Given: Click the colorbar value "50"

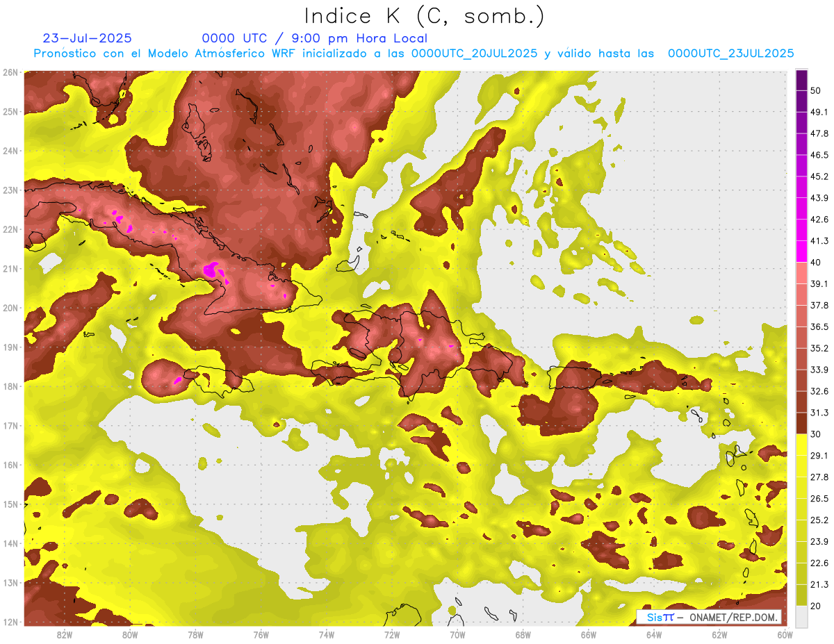Looking at the screenshot, I should click(x=817, y=90).
